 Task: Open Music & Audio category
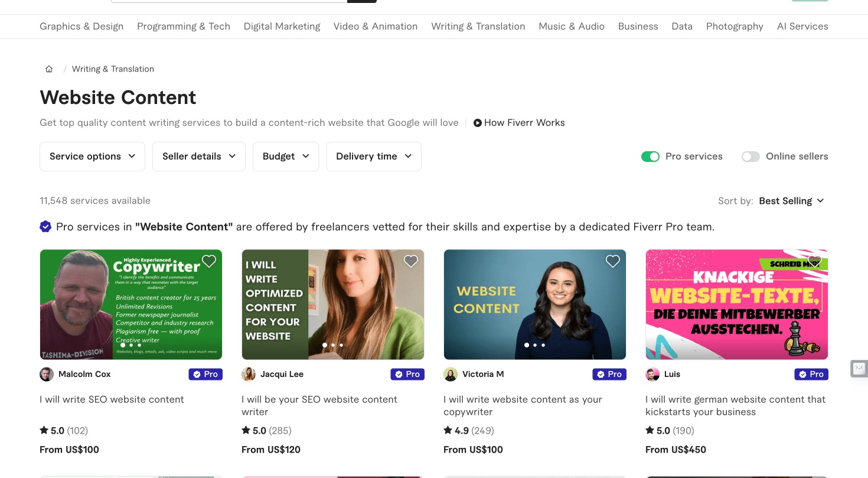coord(572,27)
